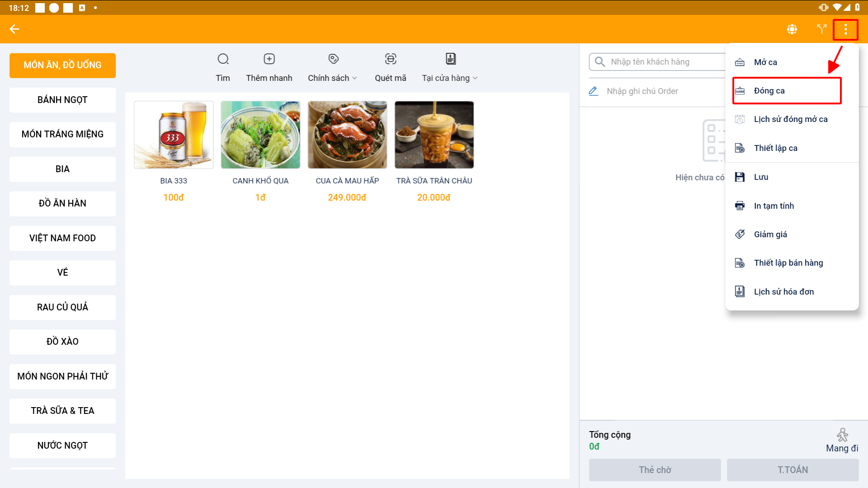Open Thiết lập bán hàng settings
Viewport: 868px width, 488px height.
pyautogui.click(x=788, y=263)
